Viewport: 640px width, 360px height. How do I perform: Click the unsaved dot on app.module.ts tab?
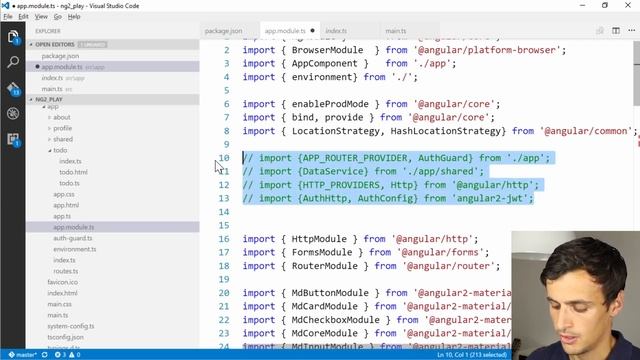[312, 31]
